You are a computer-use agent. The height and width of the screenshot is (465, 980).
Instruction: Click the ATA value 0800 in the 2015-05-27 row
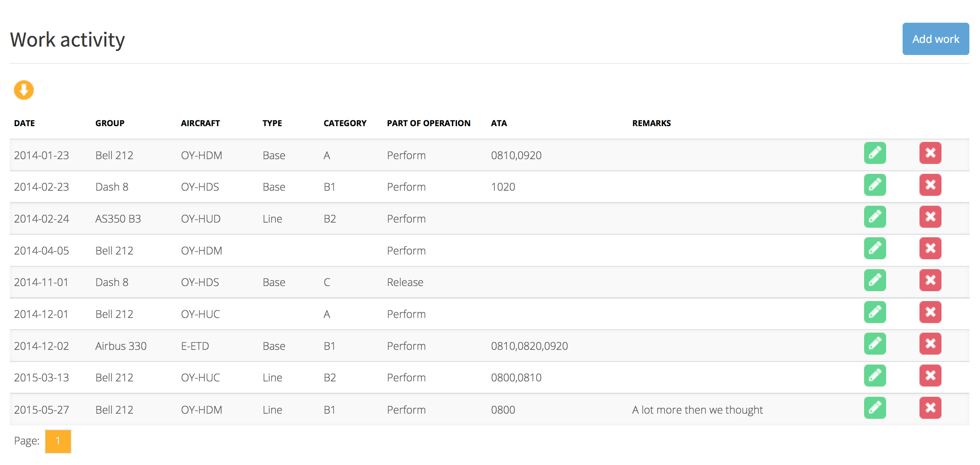point(503,410)
